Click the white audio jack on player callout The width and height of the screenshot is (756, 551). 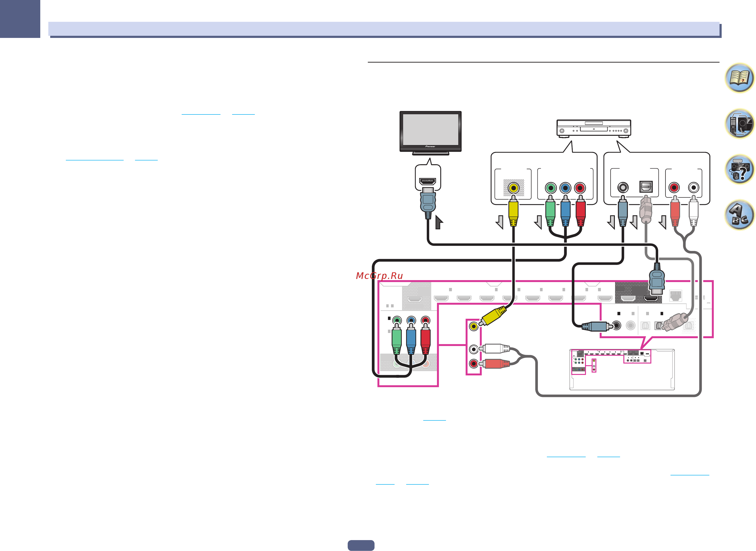pyautogui.click(x=694, y=187)
